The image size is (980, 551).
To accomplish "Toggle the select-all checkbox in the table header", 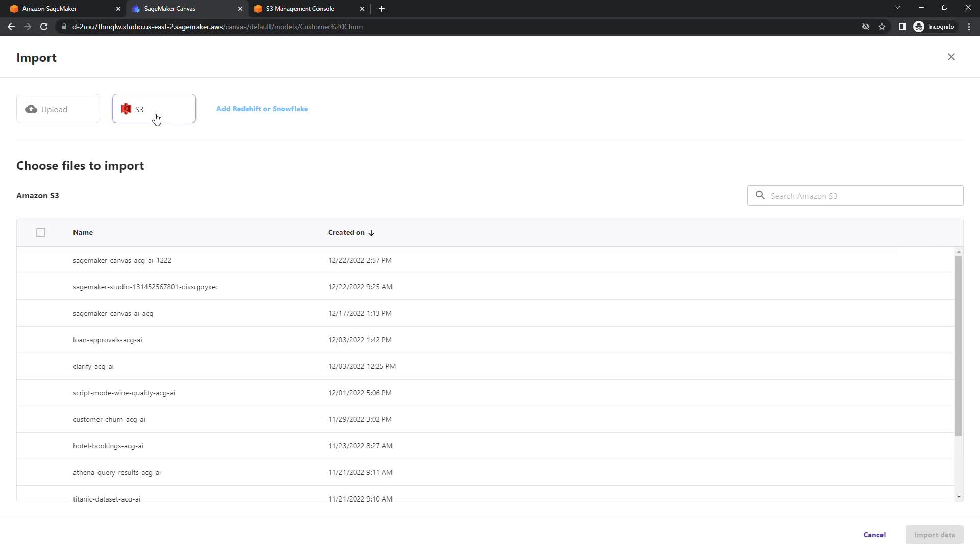I will (x=41, y=232).
